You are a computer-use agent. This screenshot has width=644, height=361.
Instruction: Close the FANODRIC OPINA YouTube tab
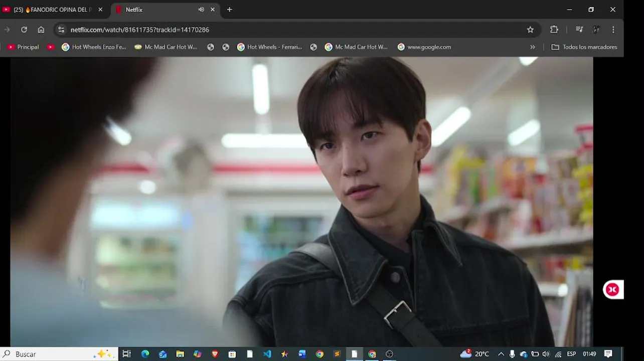point(100,10)
